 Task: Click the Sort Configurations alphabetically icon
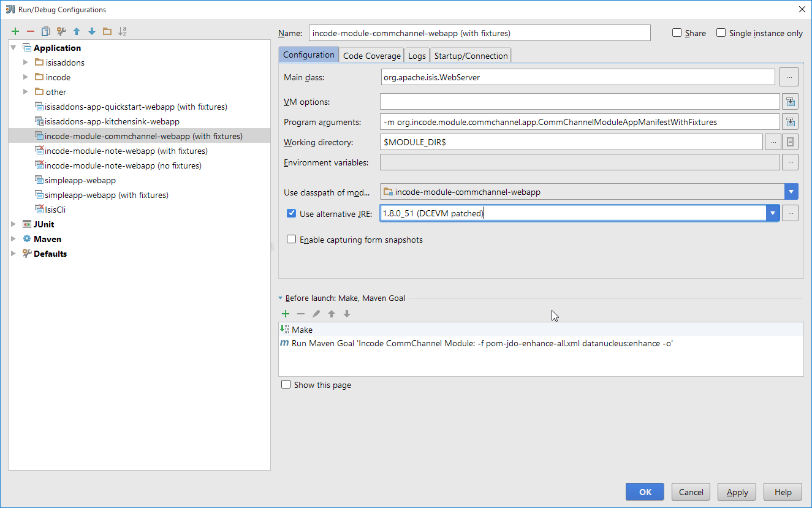(123, 31)
